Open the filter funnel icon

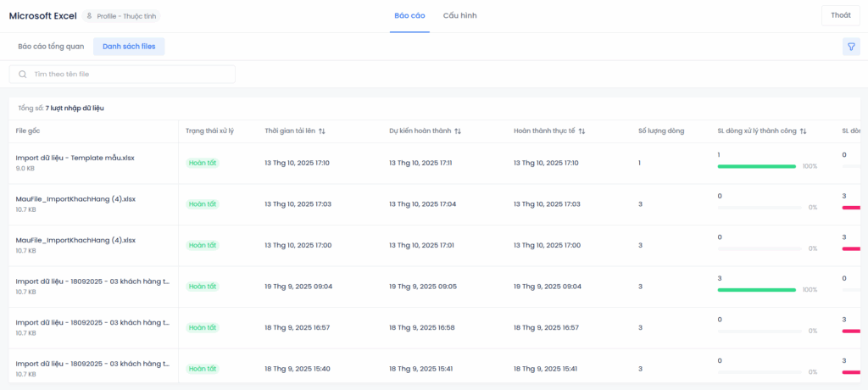850,47
